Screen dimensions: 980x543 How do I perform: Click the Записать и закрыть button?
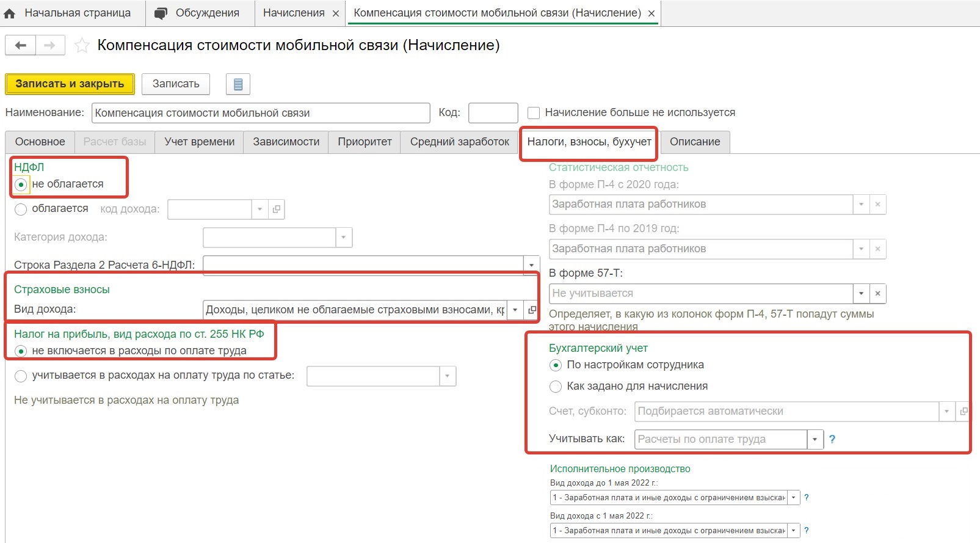click(x=70, y=84)
